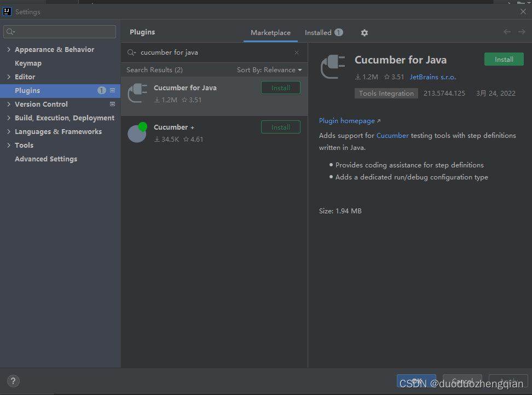Switch to the Installed tab
The width and height of the screenshot is (532, 395).
pos(323,32)
